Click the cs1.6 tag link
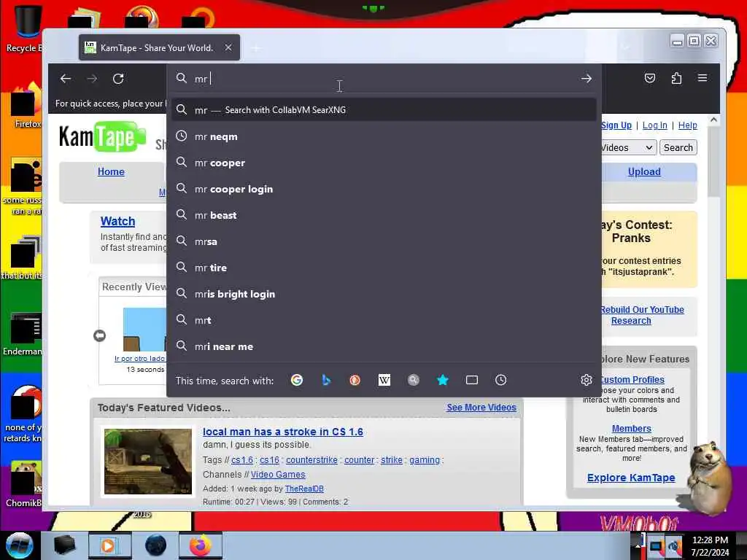Image resolution: width=747 pixels, height=560 pixels. [242, 460]
